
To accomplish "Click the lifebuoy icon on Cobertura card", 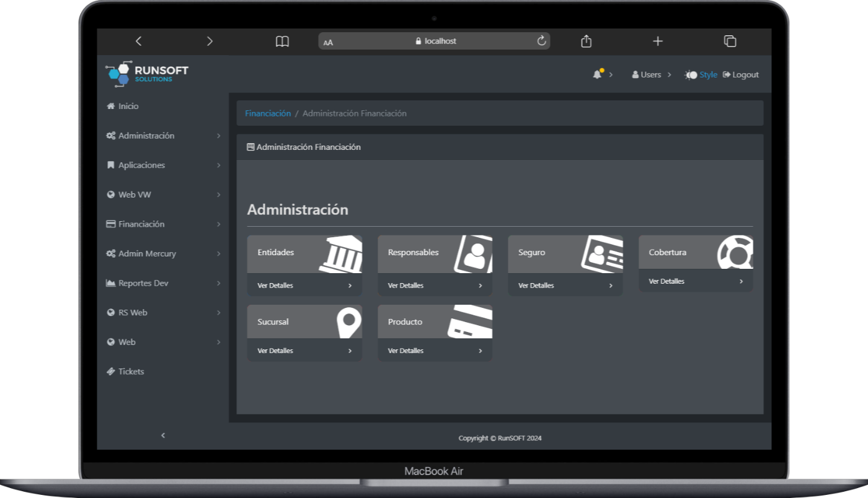I will point(735,252).
